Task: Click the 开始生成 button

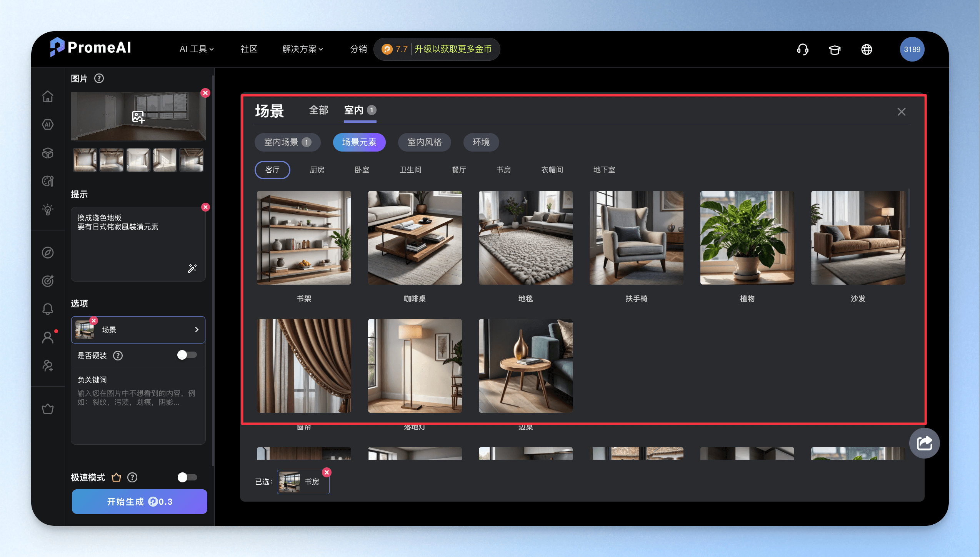Action: [140, 502]
